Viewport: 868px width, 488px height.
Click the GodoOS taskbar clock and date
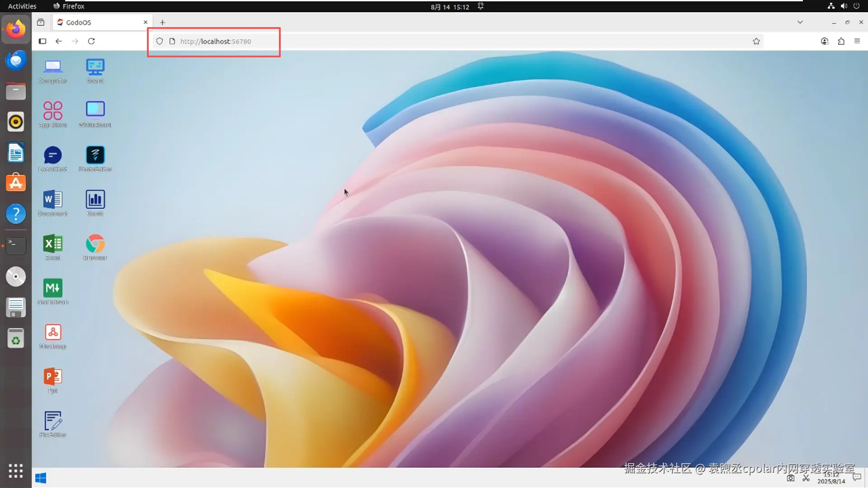click(x=831, y=478)
